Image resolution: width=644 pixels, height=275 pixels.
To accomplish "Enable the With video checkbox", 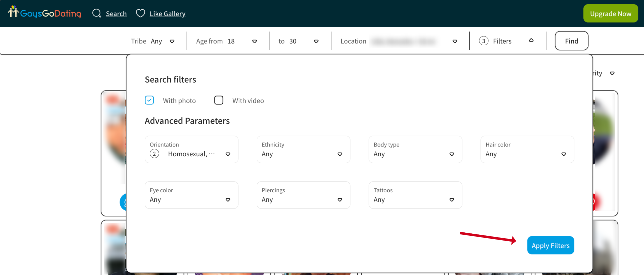I will (219, 100).
